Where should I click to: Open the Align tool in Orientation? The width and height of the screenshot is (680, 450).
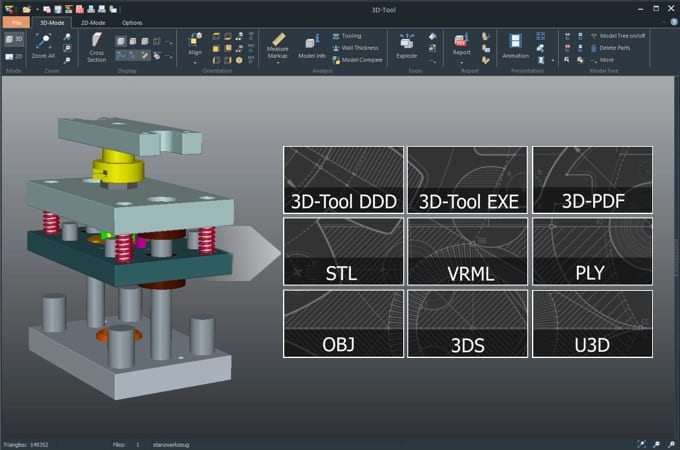click(195, 44)
